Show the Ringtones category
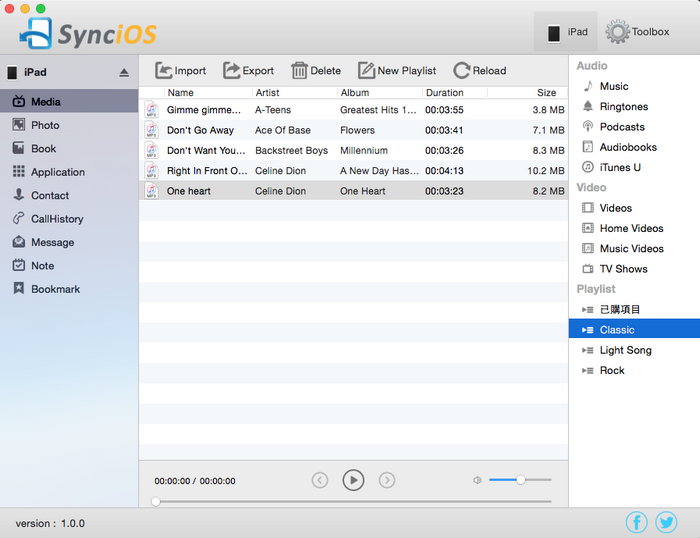The image size is (700, 538). click(634, 106)
